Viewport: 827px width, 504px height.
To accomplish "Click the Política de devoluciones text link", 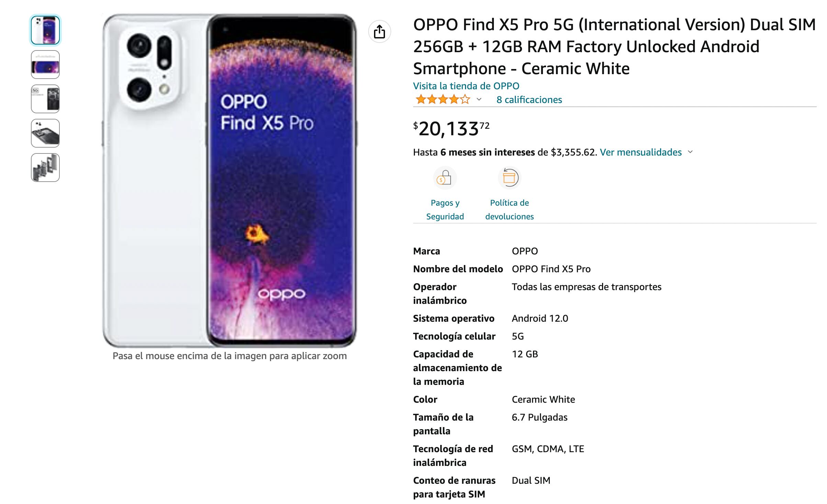I will click(510, 209).
